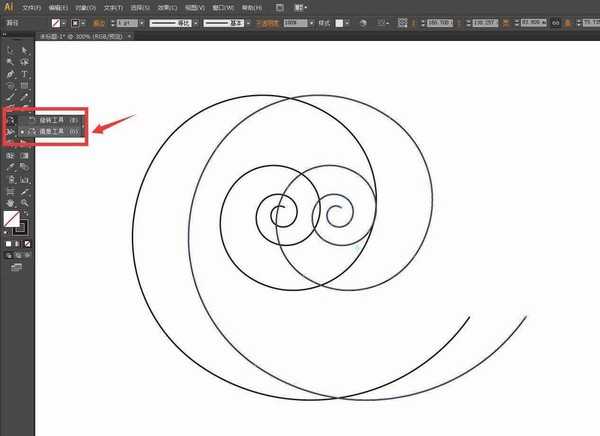This screenshot has height=436, width=600.
Task: Select the Selection arrow tool
Action: click(x=10, y=48)
